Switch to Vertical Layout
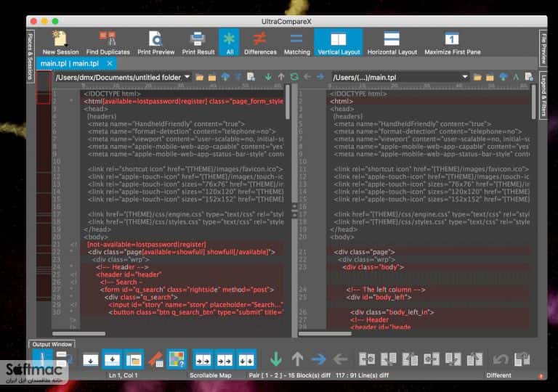This screenshot has width=558, height=392. click(x=339, y=43)
